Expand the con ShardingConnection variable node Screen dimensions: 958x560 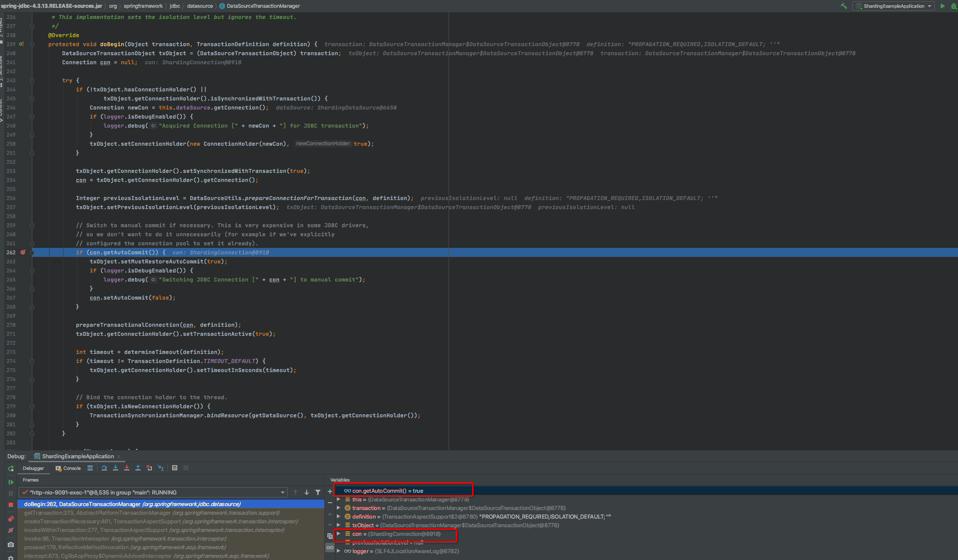click(x=339, y=534)
